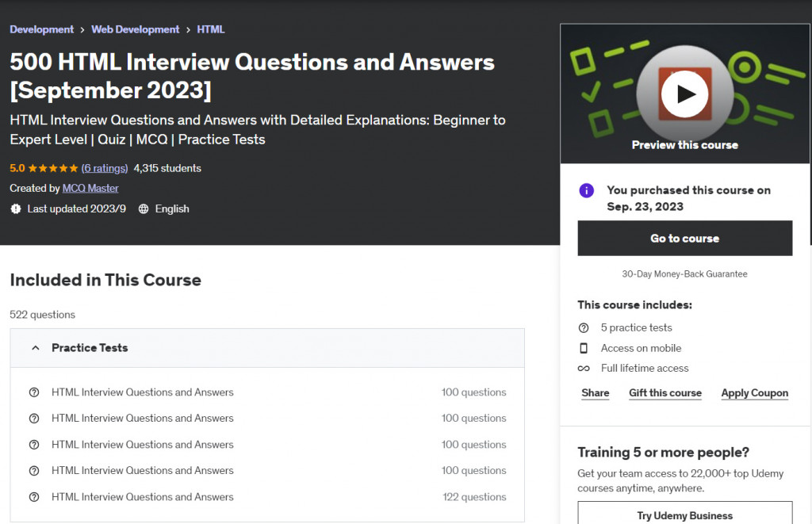The image size is (812, 524).
Task: Click 'Full lifetime access' text
Action: point(645,368)
